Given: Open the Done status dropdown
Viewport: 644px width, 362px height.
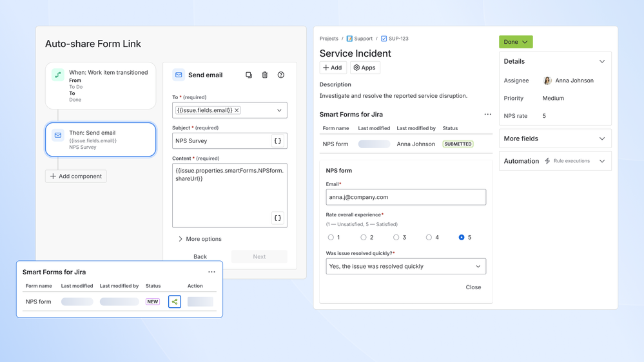Looking at the screenshot, I should [x=516, y=42].
